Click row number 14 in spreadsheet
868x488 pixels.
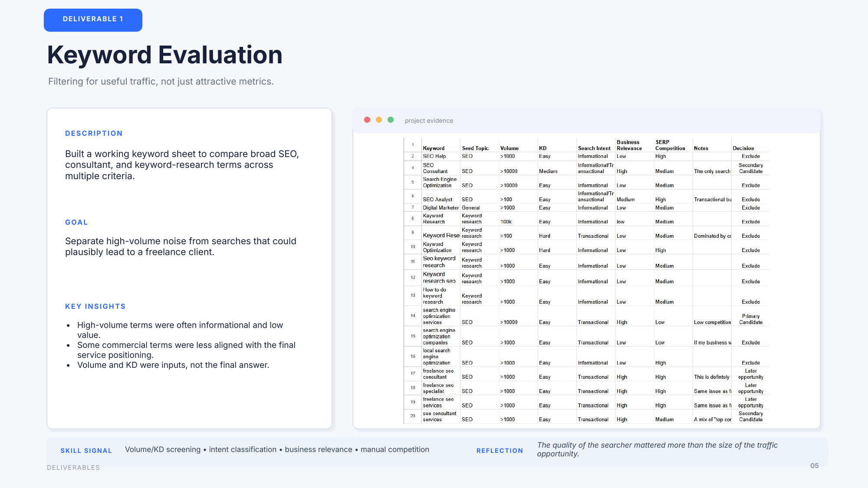413,316
